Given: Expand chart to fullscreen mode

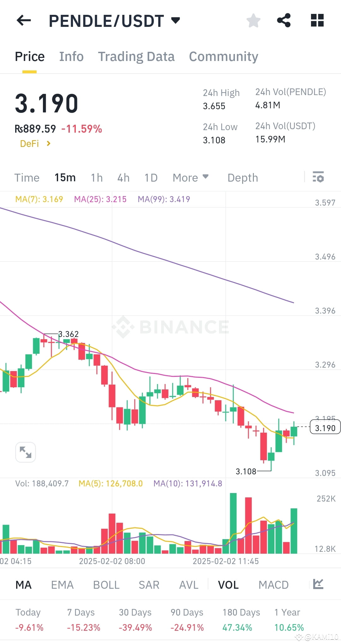Looking at the screenshot, I should click(26, 452).
